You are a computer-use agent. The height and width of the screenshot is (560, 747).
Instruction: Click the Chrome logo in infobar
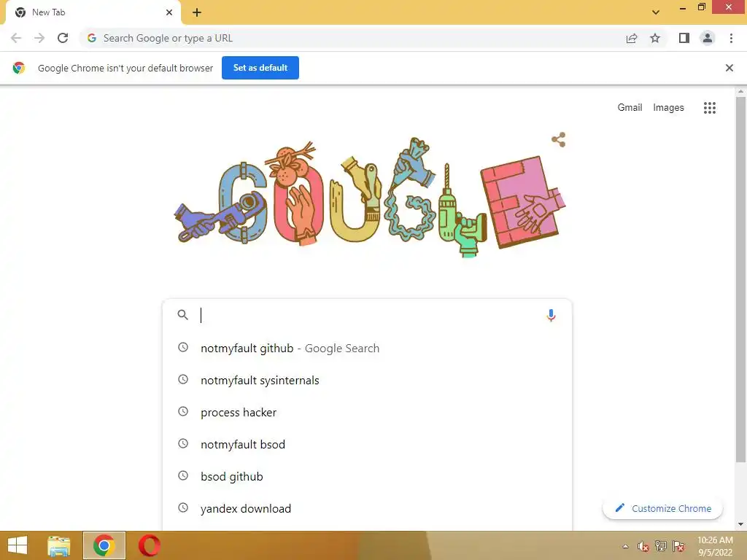(19, 68)
